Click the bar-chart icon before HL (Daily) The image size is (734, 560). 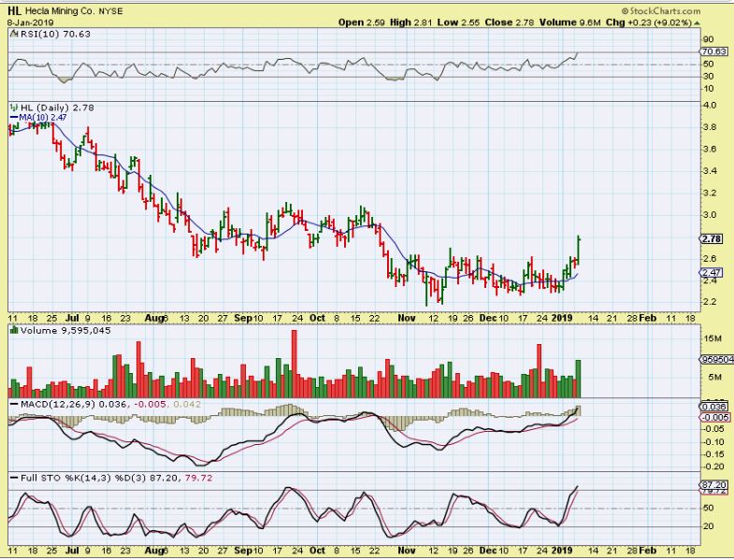(14, 108)
